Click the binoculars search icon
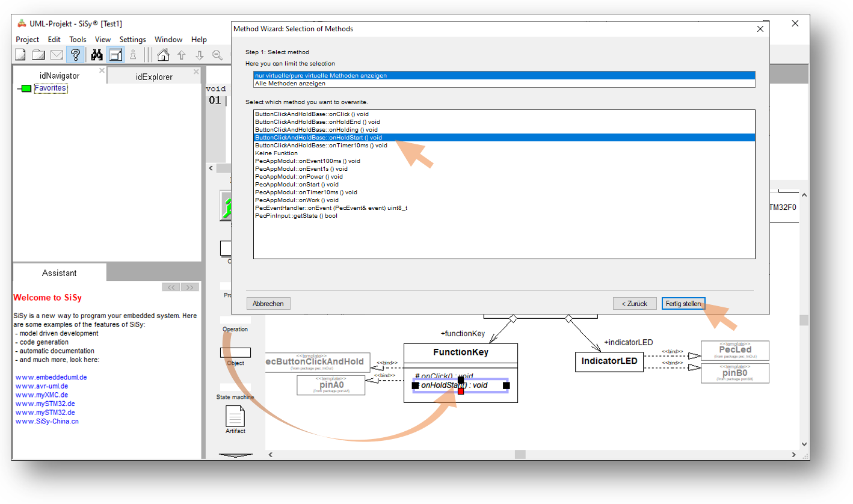The image size is (853, 504). 97,55
